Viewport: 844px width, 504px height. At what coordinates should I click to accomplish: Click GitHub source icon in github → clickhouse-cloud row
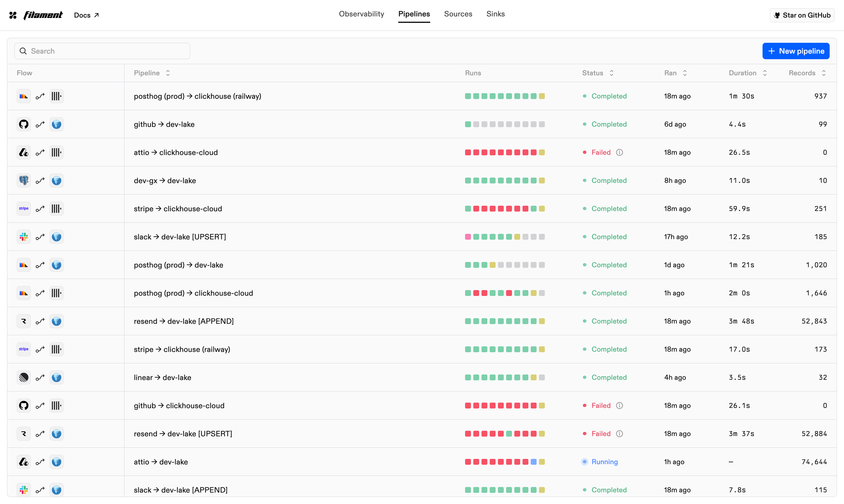(24, 406)
